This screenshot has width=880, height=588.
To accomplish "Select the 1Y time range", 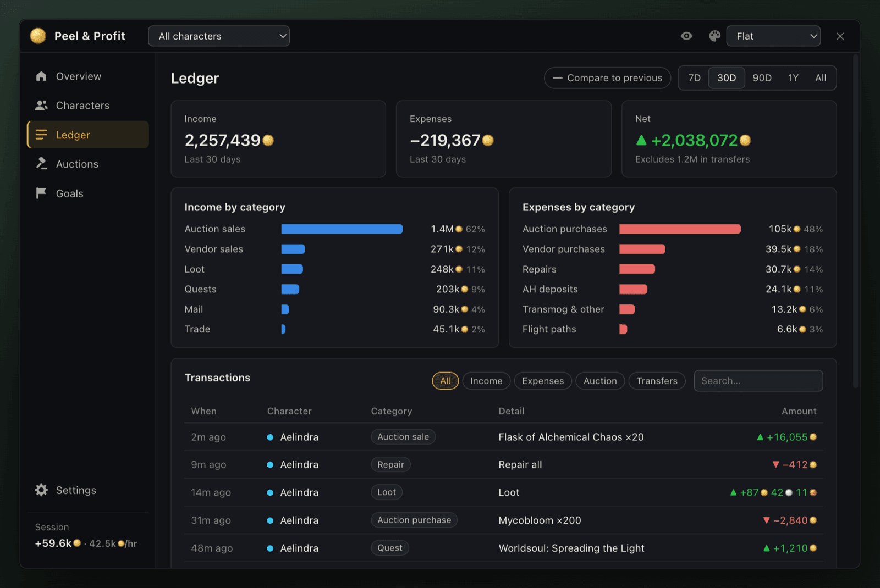I will (x=793, y=78).
